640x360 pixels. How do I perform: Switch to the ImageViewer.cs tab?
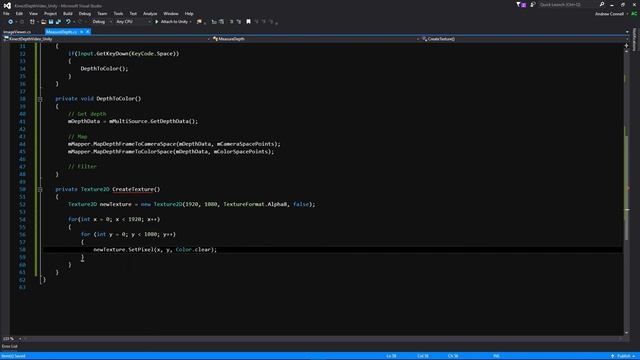17,32
